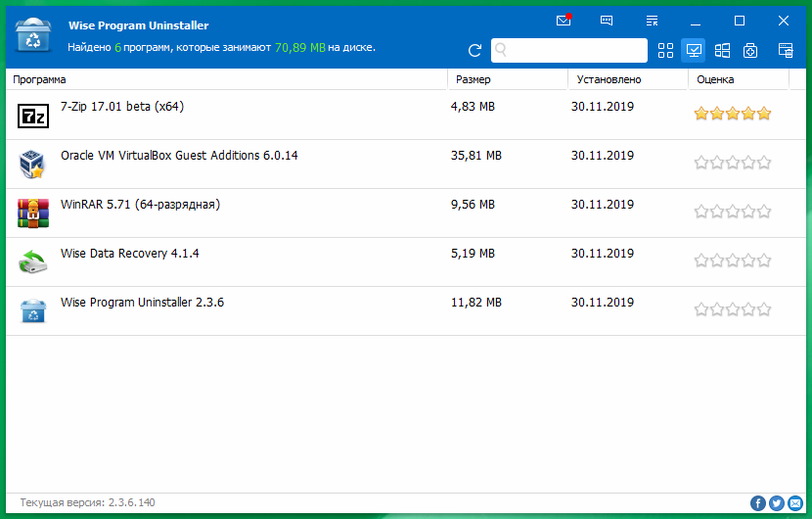Click the 11,82 MB size cell

(x=475, y=303)
